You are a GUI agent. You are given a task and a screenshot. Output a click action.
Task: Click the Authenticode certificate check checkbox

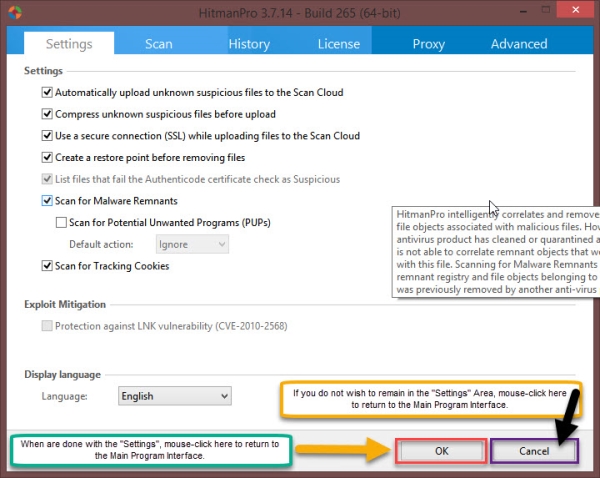47,179
